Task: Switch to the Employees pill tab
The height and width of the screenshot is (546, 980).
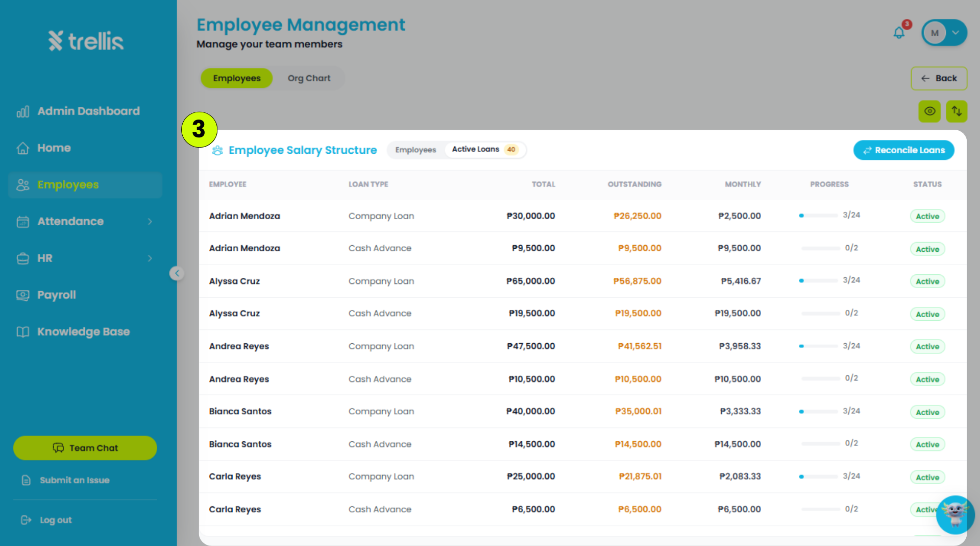Action: 237,78
